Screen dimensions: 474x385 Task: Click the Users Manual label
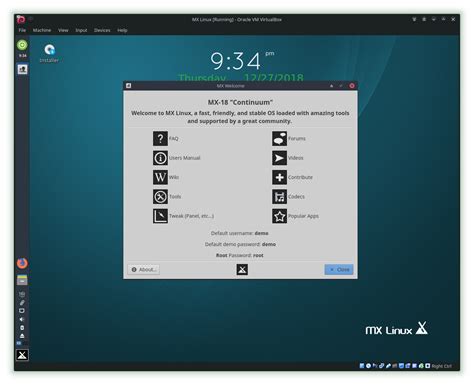(x=185, y=158)
